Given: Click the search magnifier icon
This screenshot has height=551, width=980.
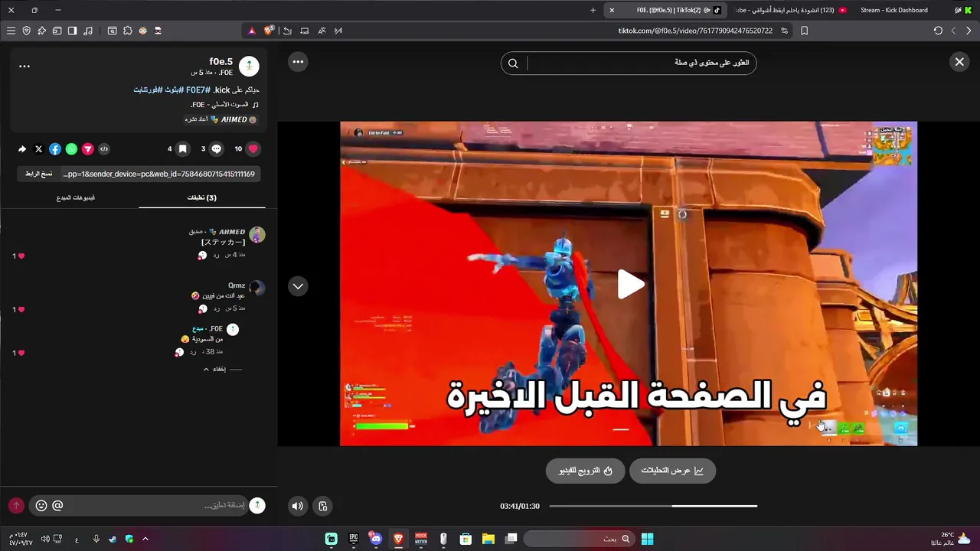Looking at the screenshot, I should pyautogui.click(x=513, y=64).
